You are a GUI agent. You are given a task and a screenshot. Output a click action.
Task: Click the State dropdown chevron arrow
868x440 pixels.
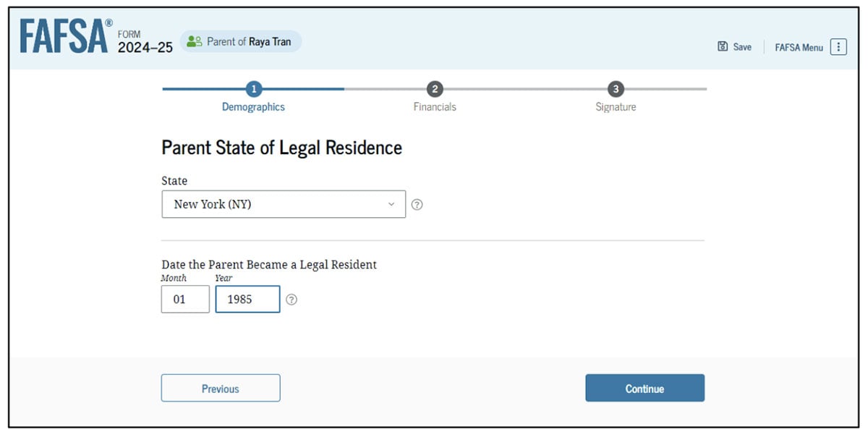391,204
